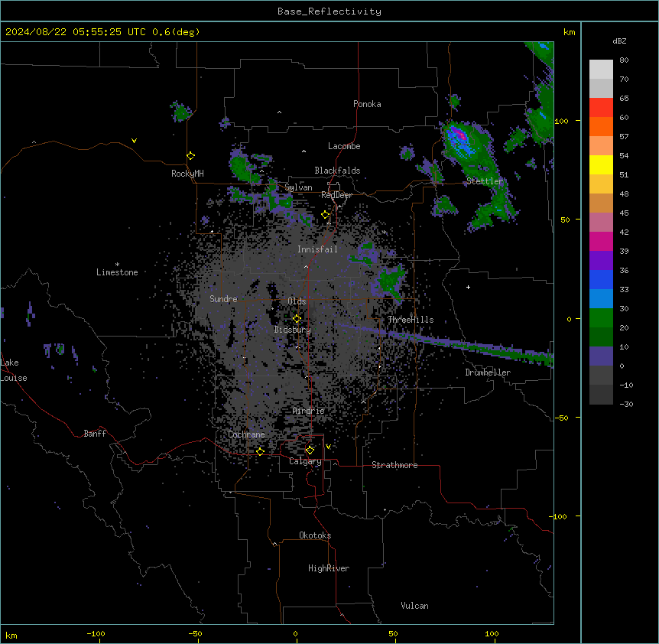Click the Ponoka city label
This screenshot has width=659, height=644.
(x=367, y=104)
